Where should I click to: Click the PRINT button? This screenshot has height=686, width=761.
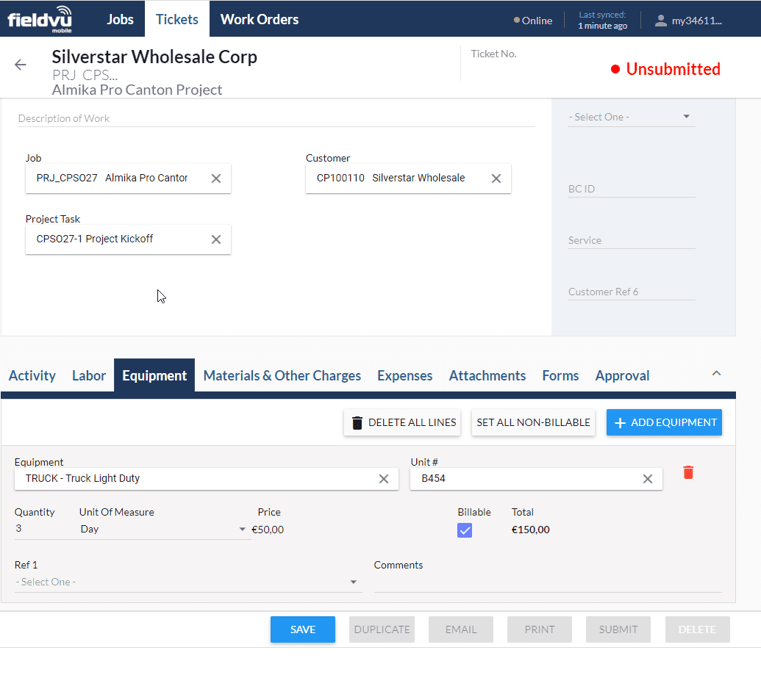[x=539, y=629]
